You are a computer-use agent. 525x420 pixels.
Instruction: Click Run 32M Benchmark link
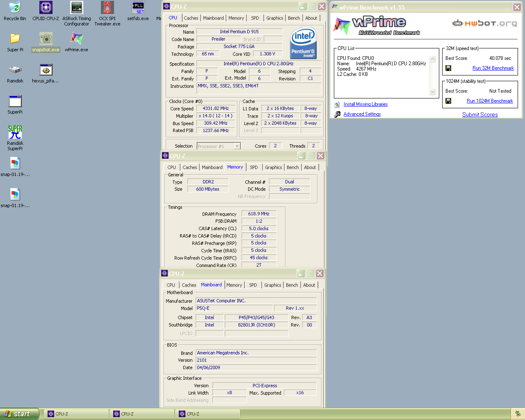(493, 68)
